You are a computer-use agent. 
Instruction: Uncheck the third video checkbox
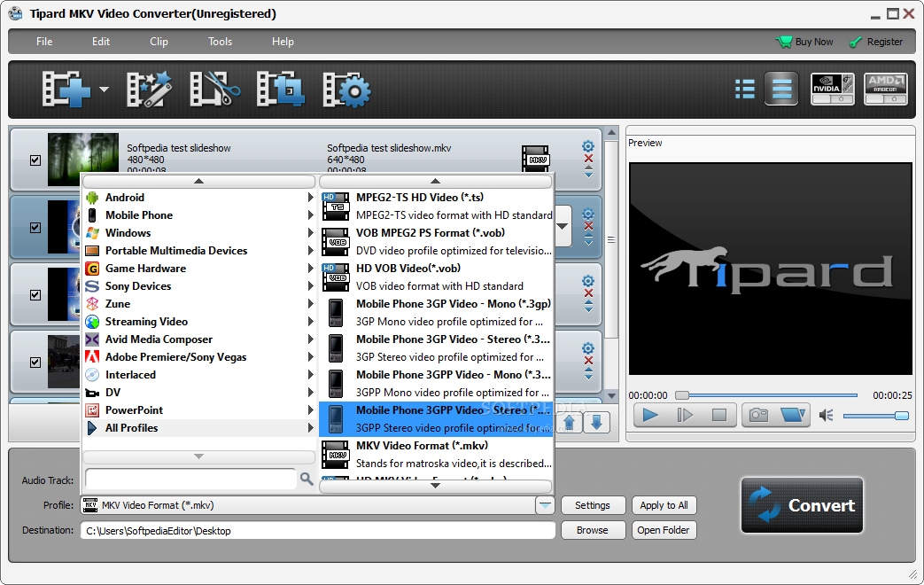[35, 295]
